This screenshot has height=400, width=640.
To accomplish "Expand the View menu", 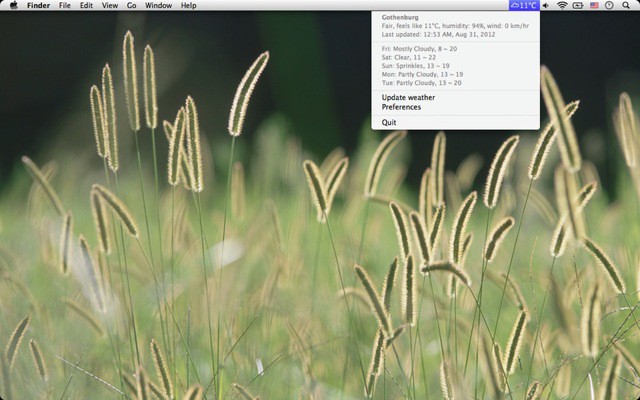I will pos(110,5).
